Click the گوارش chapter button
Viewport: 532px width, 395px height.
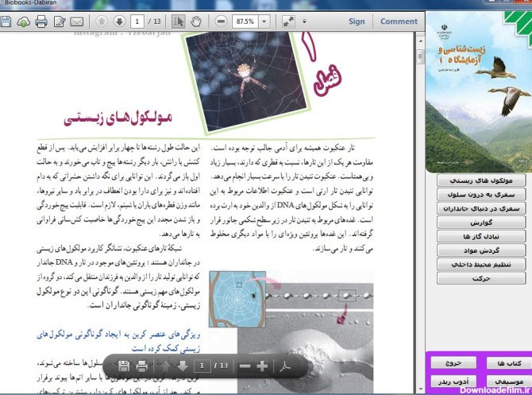(481, 223)
